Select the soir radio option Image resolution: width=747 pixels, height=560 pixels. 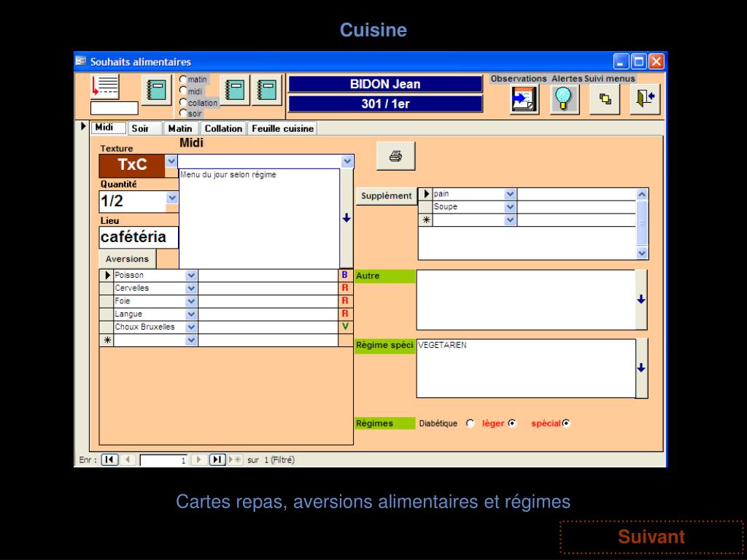183,113
